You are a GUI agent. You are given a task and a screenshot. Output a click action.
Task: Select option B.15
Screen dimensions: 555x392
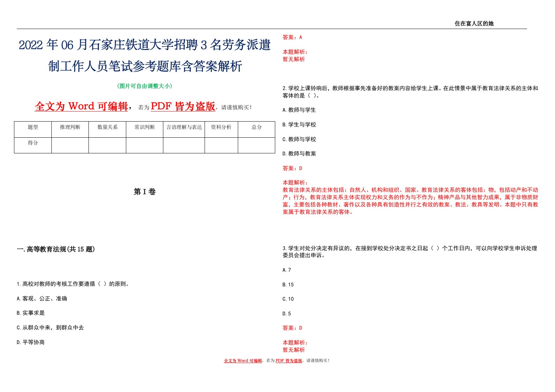point(288,285)
